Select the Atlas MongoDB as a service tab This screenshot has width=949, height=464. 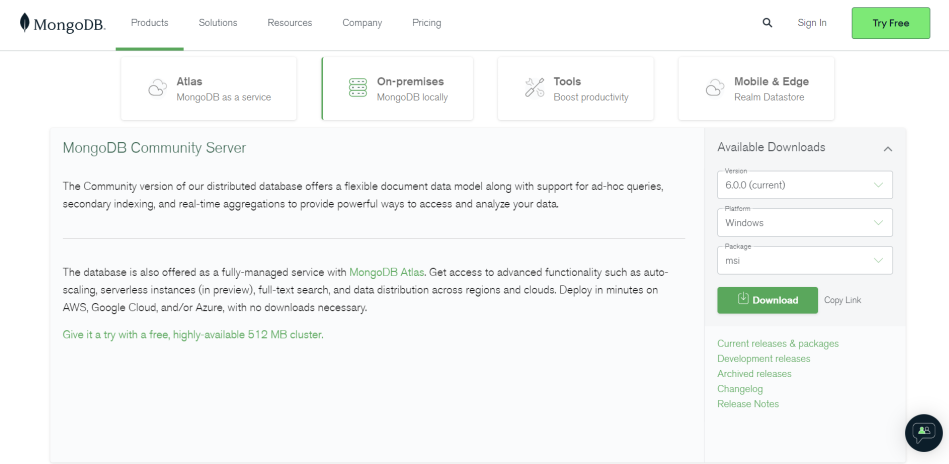point(209,88)
